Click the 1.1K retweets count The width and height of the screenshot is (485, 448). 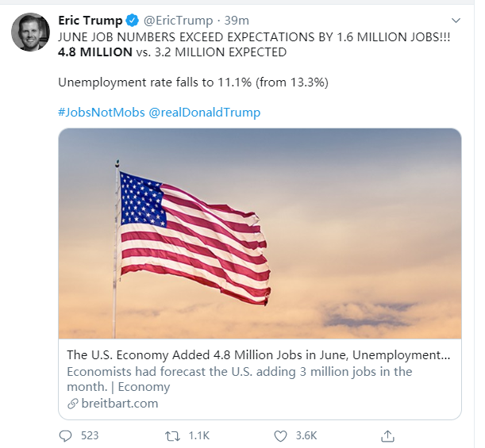click(199, 436)
